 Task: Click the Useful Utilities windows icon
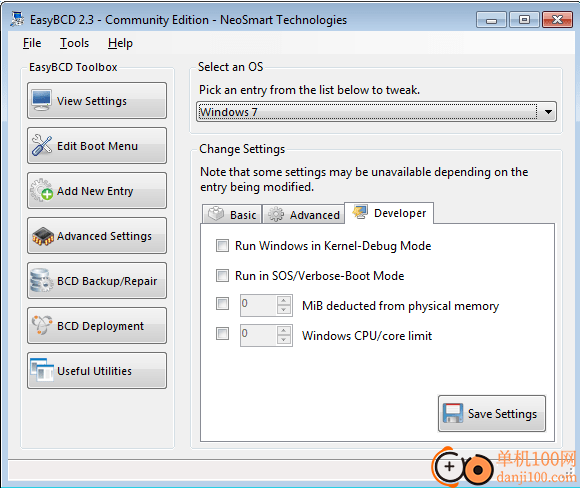click(x=41, y=370)
